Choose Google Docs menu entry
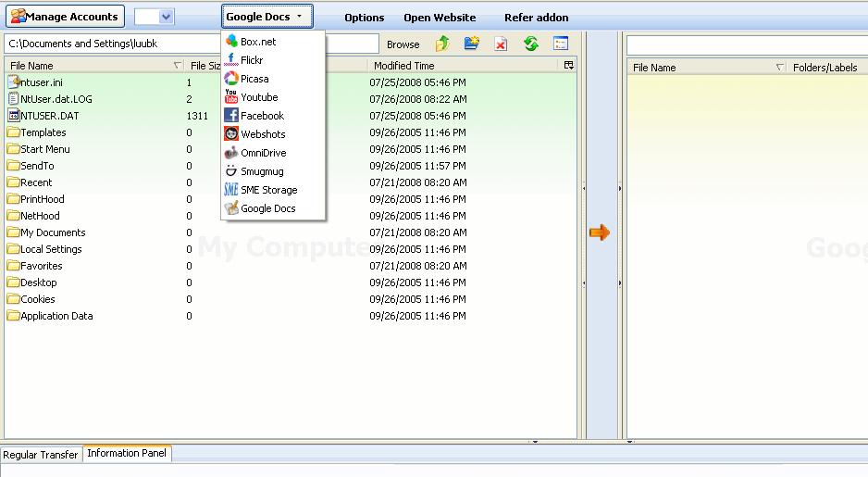The image size is (868, 477). click(x=273, y=208)
